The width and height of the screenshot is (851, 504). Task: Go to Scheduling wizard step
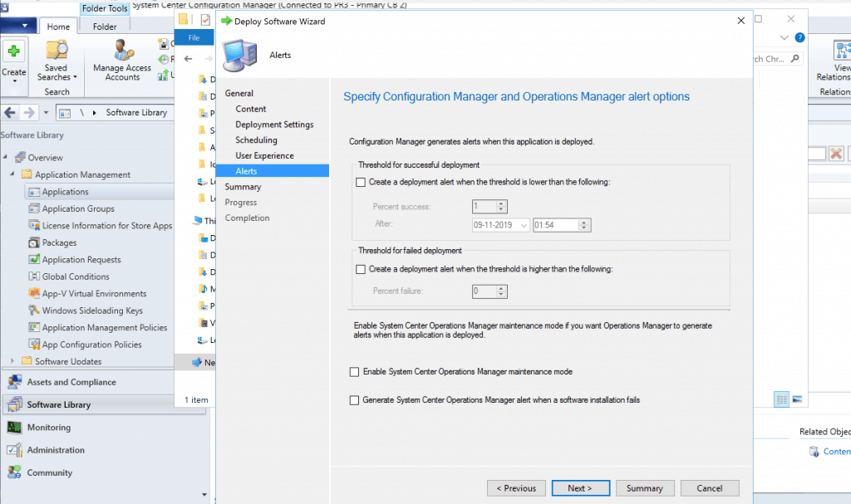click(x=256, y=140)
